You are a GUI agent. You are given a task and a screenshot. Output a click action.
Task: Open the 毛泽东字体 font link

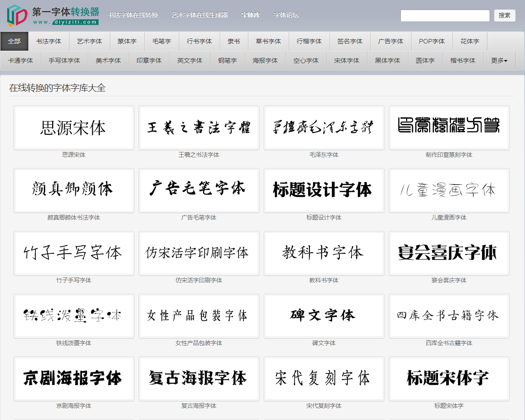point(324,155)
